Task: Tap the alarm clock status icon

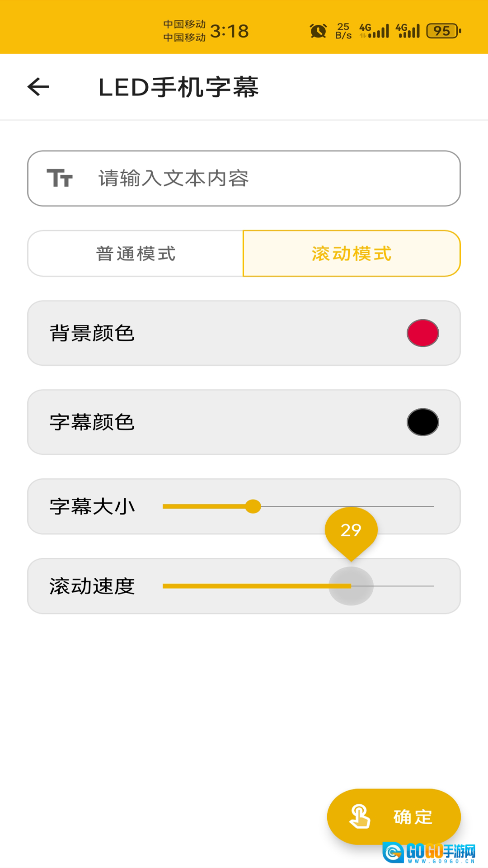Action: 318,31
